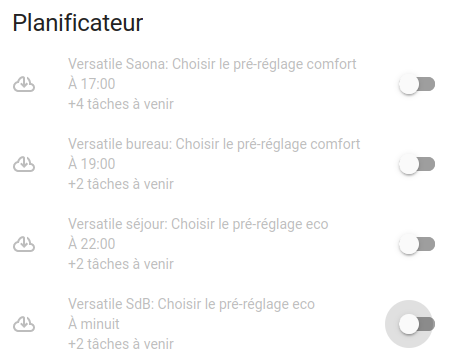Expand +2 tâches à venir under séjour

pyautogui.click(x=121, y=264)
